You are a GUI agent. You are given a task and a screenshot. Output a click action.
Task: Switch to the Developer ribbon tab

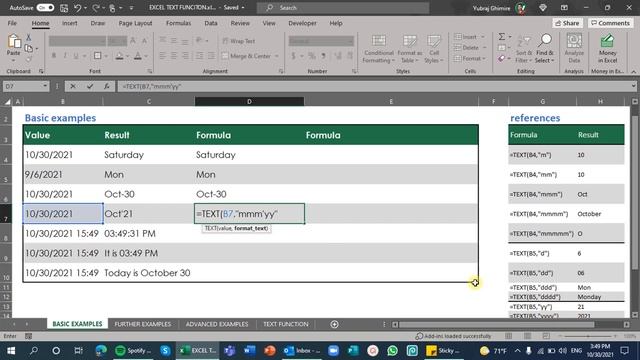[x=302, y=23]
